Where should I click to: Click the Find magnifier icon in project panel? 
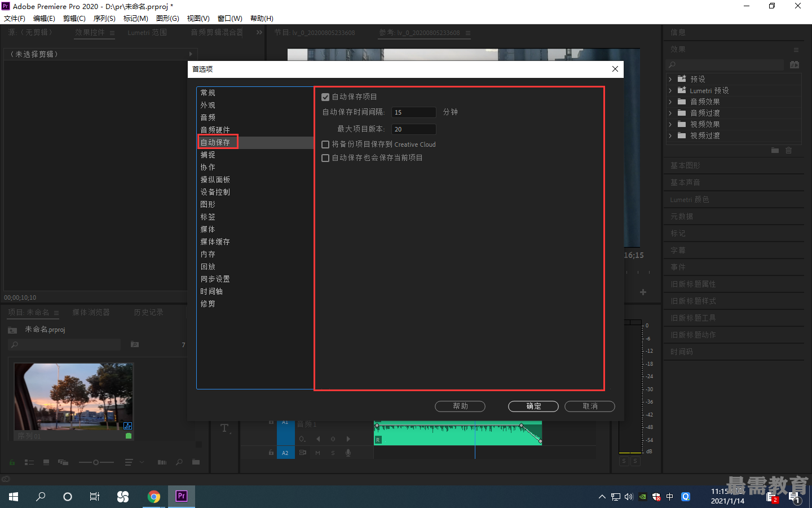pos(179,462)
